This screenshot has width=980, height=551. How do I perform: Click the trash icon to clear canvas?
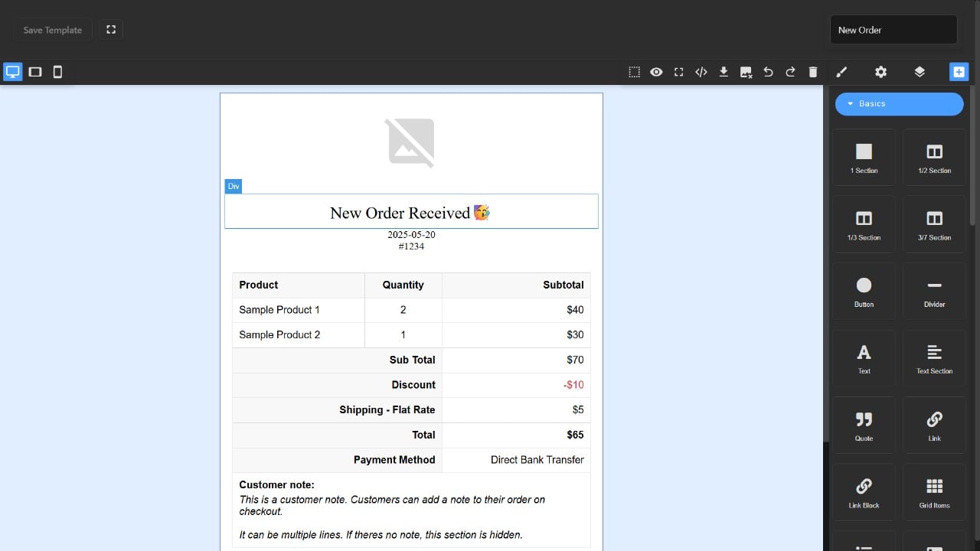[x=813, y=72]
